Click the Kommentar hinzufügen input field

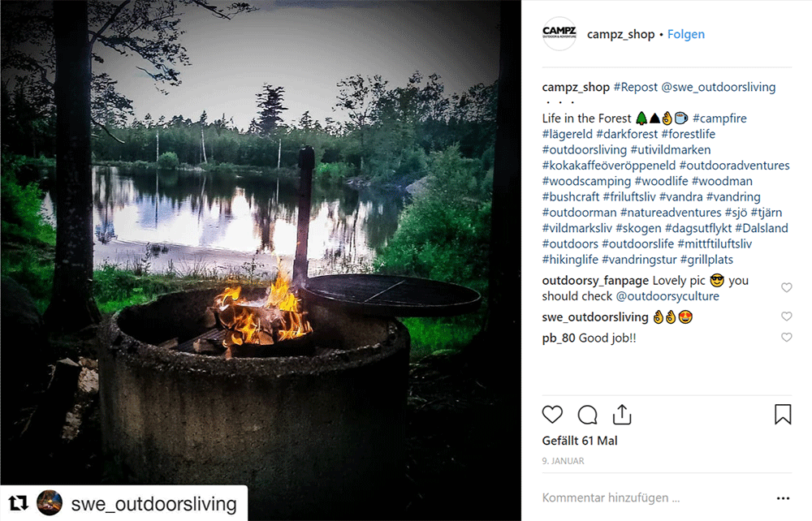tap(655, 497)
